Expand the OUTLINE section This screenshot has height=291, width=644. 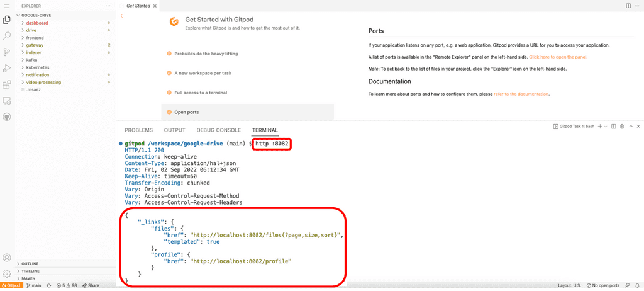pos(30,263)
